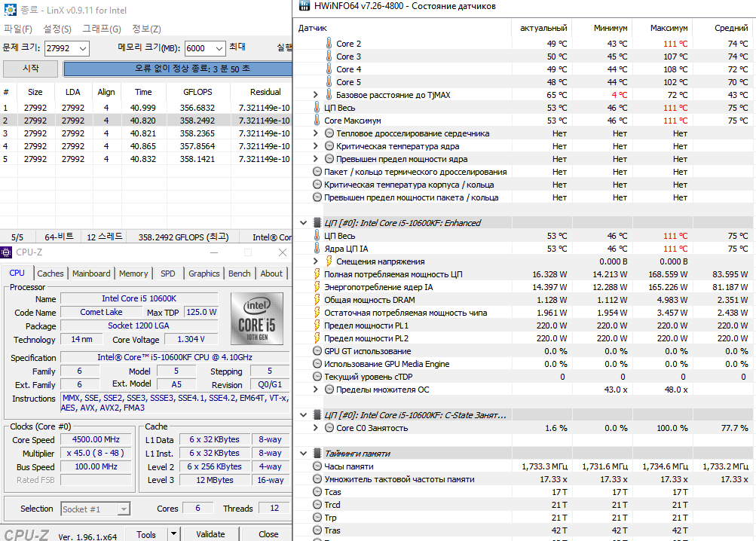Click the thermometer icon next to Core 2

[x=329, y=44]
